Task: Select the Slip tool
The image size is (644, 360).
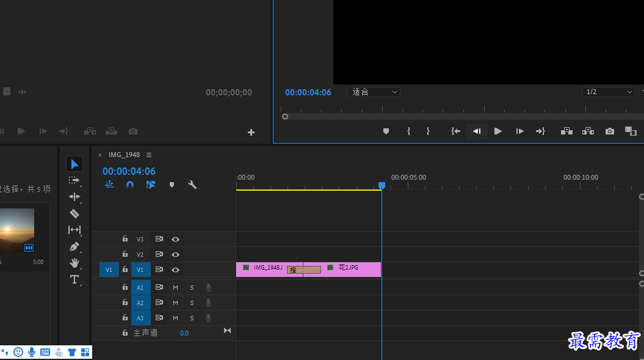Action: (74, 230)
